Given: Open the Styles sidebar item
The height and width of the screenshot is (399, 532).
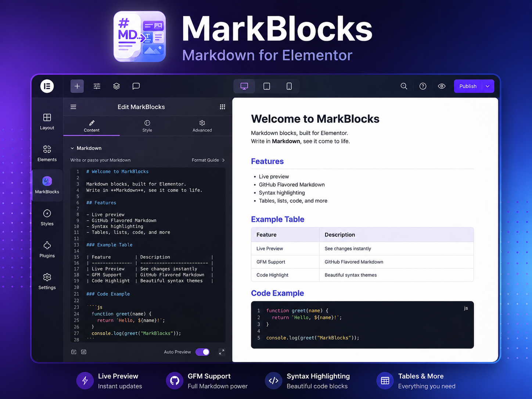Looking at the screenshot, I should 47,218.
